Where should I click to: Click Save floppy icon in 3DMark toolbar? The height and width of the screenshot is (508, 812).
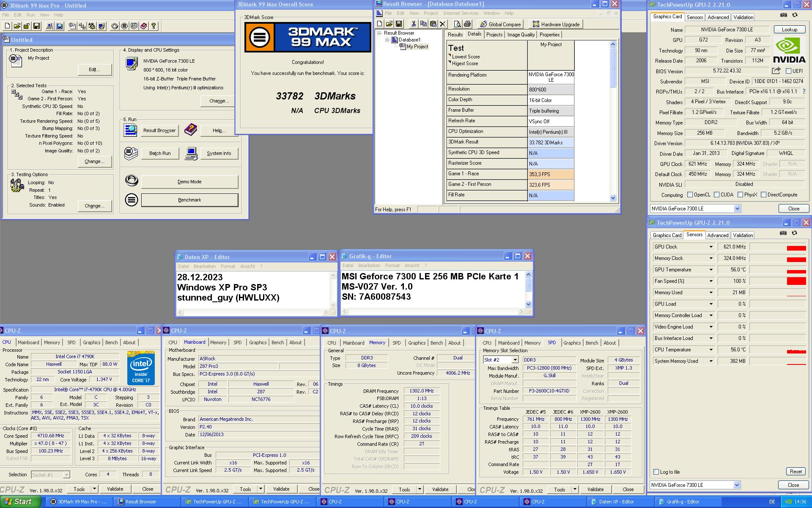coord(37,26)
